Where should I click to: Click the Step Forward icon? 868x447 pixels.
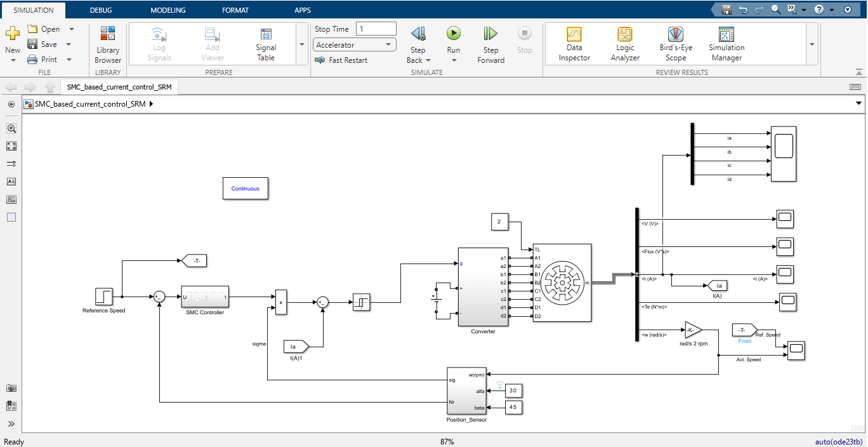pos(490,44)
